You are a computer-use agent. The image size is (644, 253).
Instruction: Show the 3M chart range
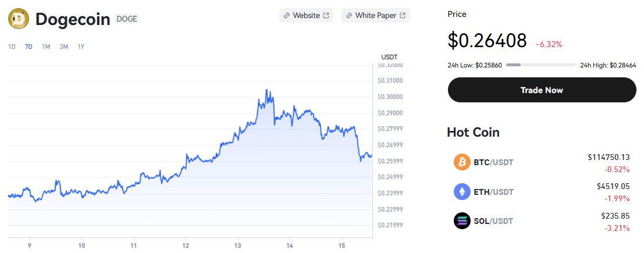(64, 47)
